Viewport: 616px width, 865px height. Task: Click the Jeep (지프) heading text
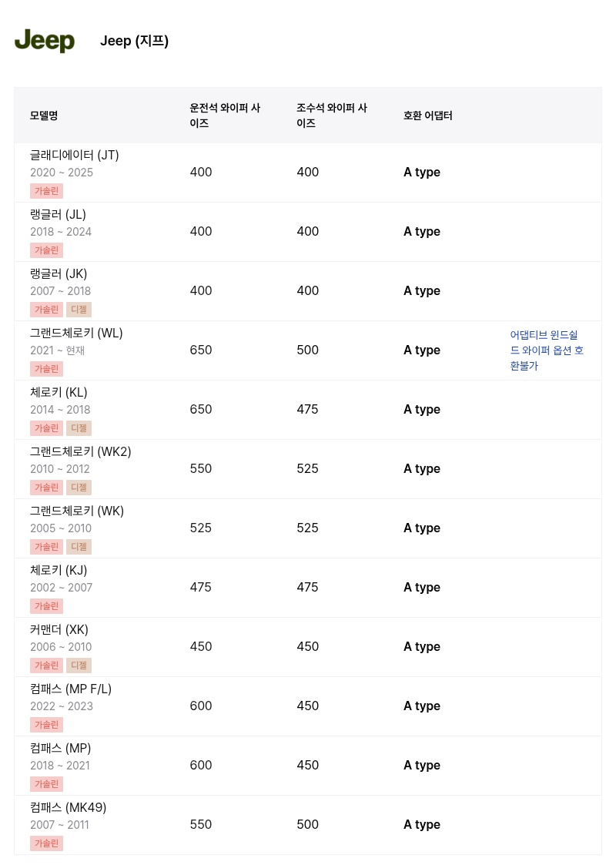134,41
